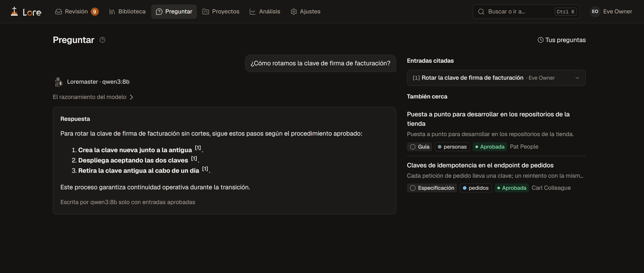The height and width of the screenshot is (273, 644).
Task: Open Ajustes settings
Action: coord(305,11)
